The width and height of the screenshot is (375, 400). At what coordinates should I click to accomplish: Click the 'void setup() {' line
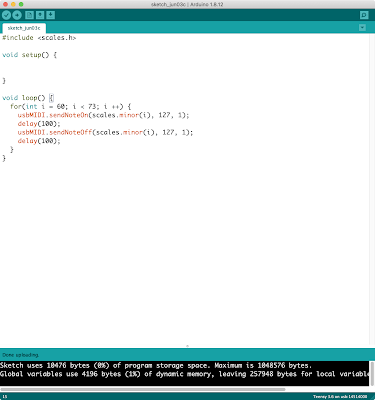(x=29, y=55)
